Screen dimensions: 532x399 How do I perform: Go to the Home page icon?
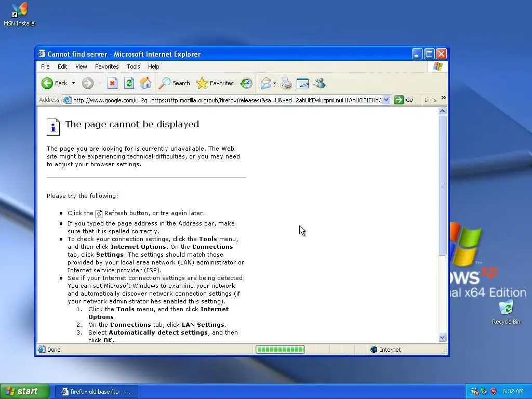tap(145, 83)
